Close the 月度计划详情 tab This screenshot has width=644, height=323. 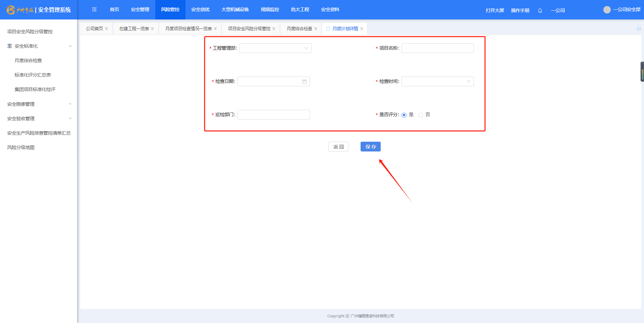click(x=362, y=29)
